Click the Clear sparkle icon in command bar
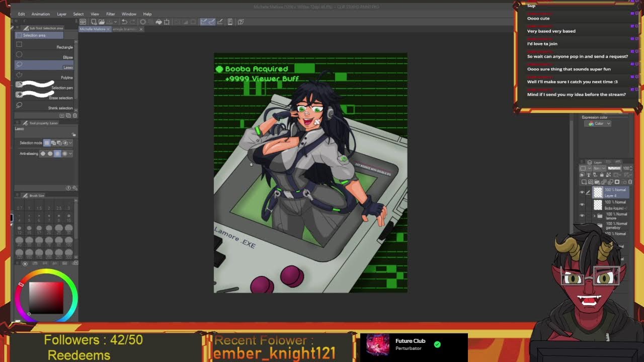 coord(143,22)
